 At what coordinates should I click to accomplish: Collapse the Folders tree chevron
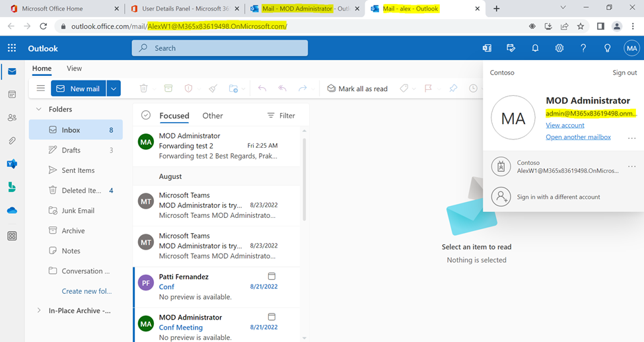click(39, 109)
